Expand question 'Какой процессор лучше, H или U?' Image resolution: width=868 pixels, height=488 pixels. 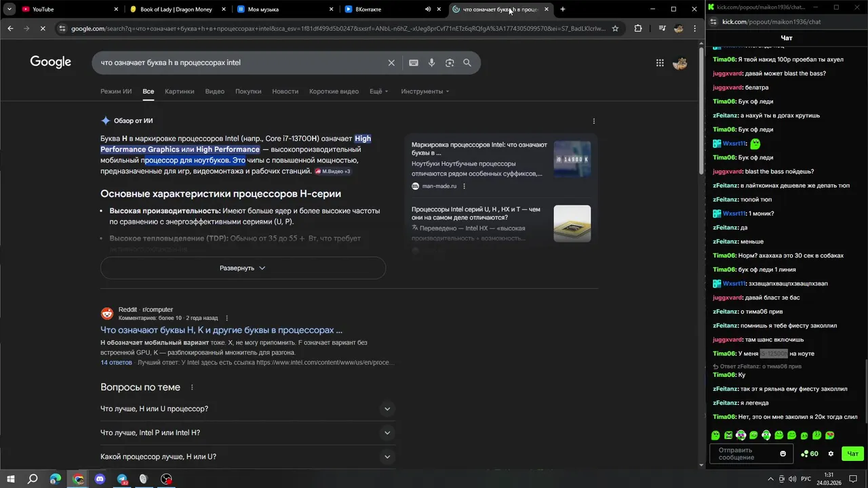tap(248, 456)
